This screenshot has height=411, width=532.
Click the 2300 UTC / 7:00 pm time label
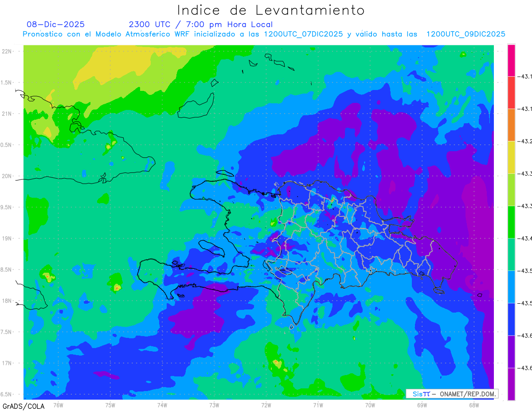200,25
